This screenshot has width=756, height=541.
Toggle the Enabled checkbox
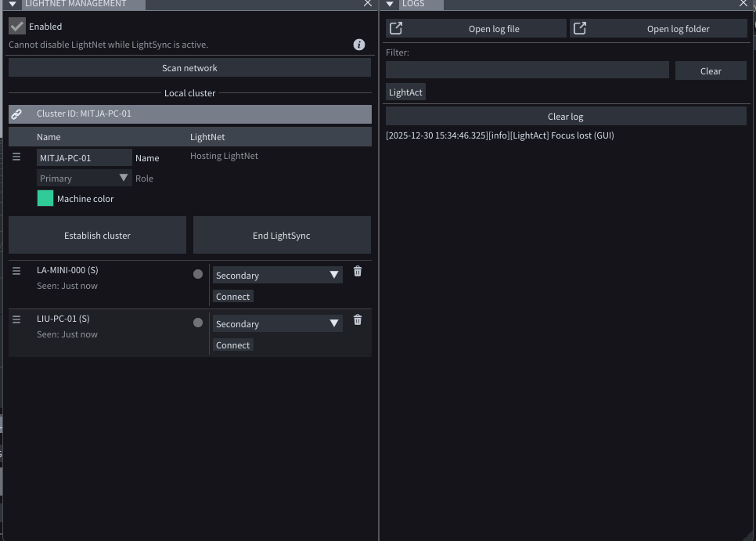pyautogui.click(x=17, y=27)
